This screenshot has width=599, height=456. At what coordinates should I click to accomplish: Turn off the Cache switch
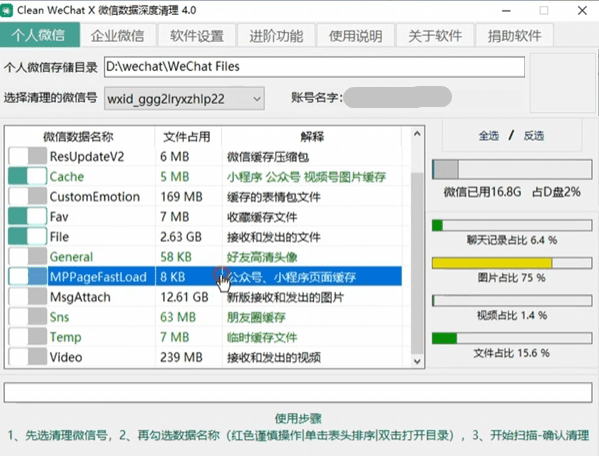pyautogui.click(x=28, y=176)
